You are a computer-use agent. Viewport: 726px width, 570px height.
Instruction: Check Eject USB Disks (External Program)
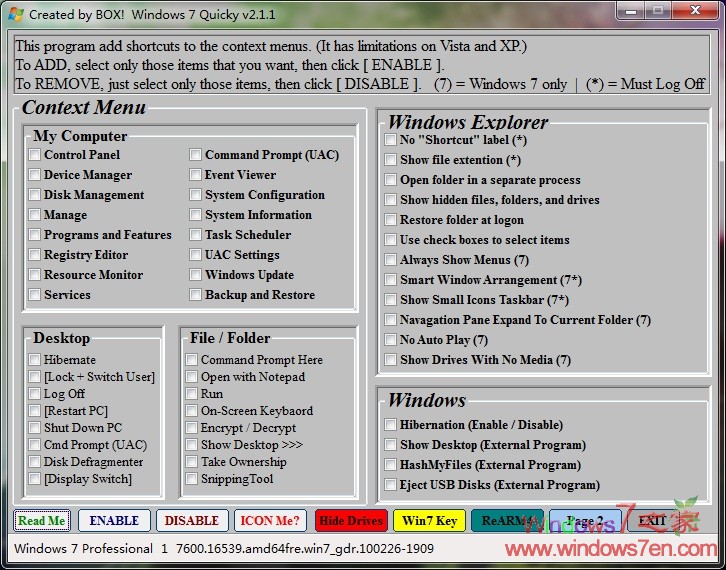[x=391, y=485]
